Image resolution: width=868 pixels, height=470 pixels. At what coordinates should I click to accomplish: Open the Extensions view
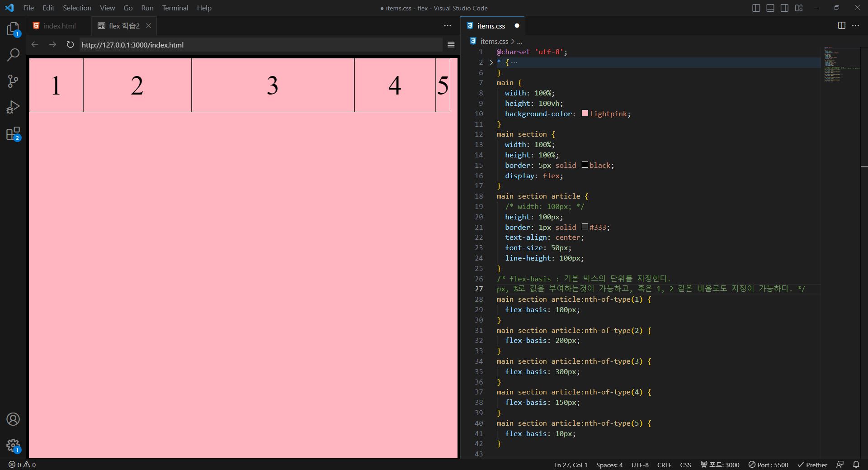tap(13, 133)
